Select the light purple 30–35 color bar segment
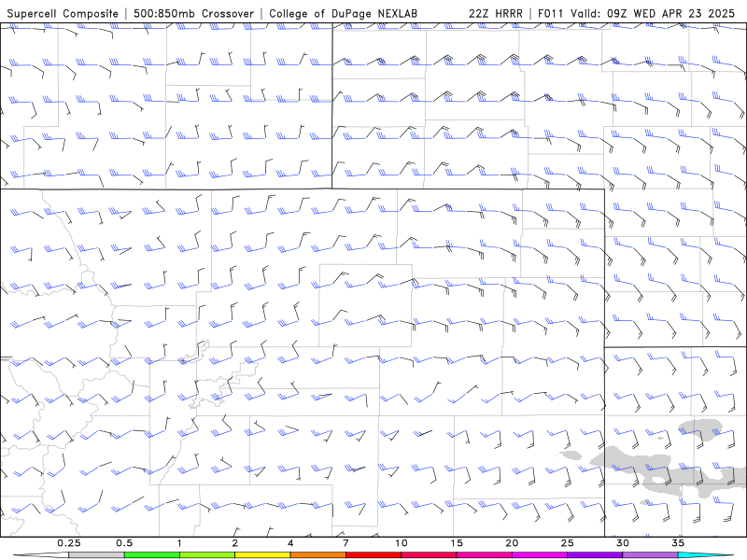The image size is (747, 560). click(650, 555)
